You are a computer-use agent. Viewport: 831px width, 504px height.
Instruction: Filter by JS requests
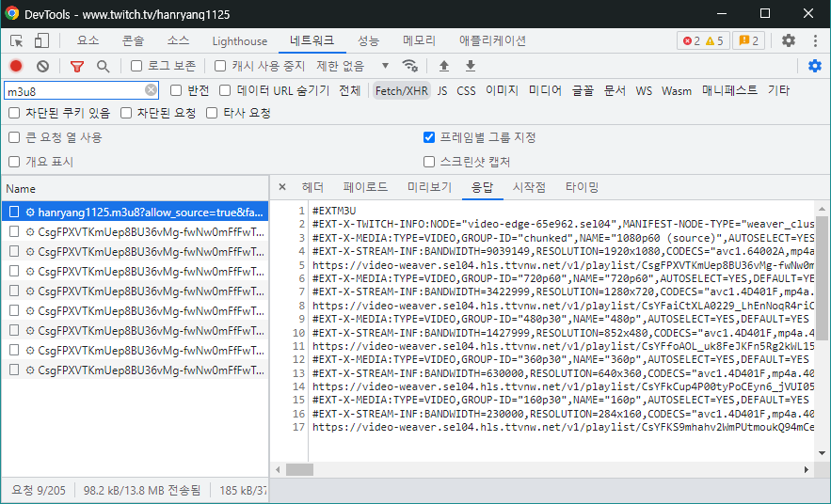pos(442,90)
